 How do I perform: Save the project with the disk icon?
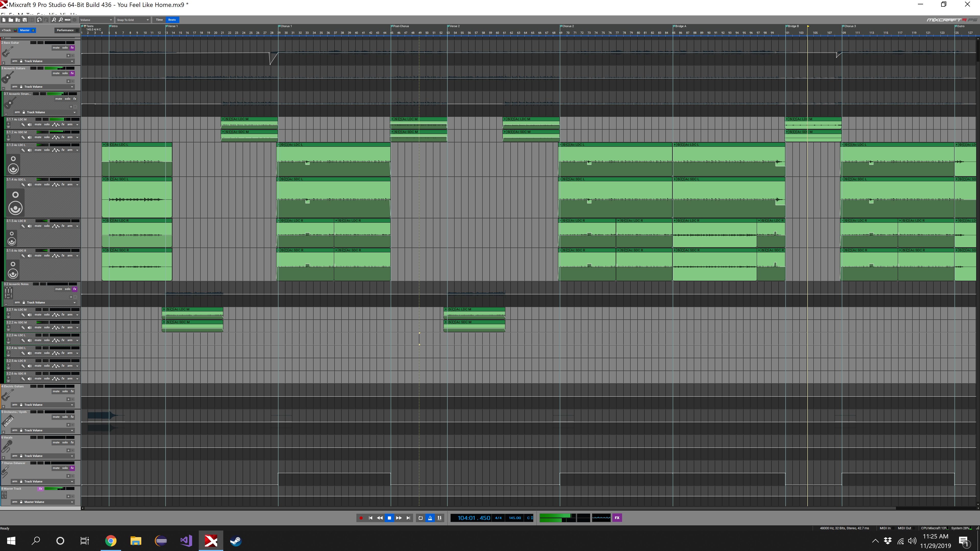(x=25, y=20)
